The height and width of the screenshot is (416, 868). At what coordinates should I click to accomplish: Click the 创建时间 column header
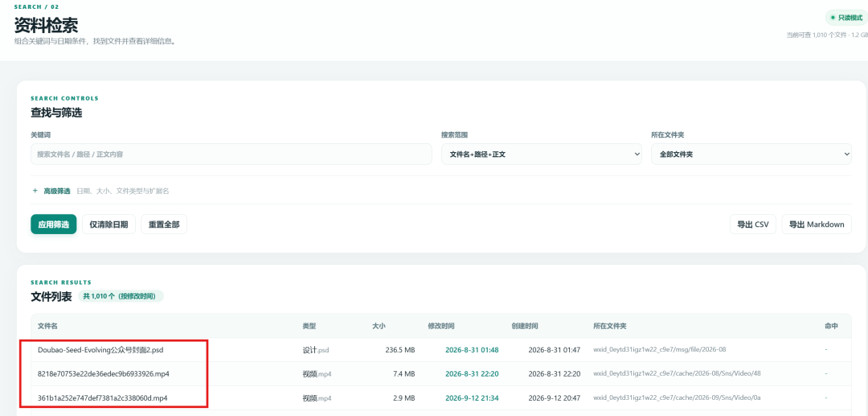524,326
